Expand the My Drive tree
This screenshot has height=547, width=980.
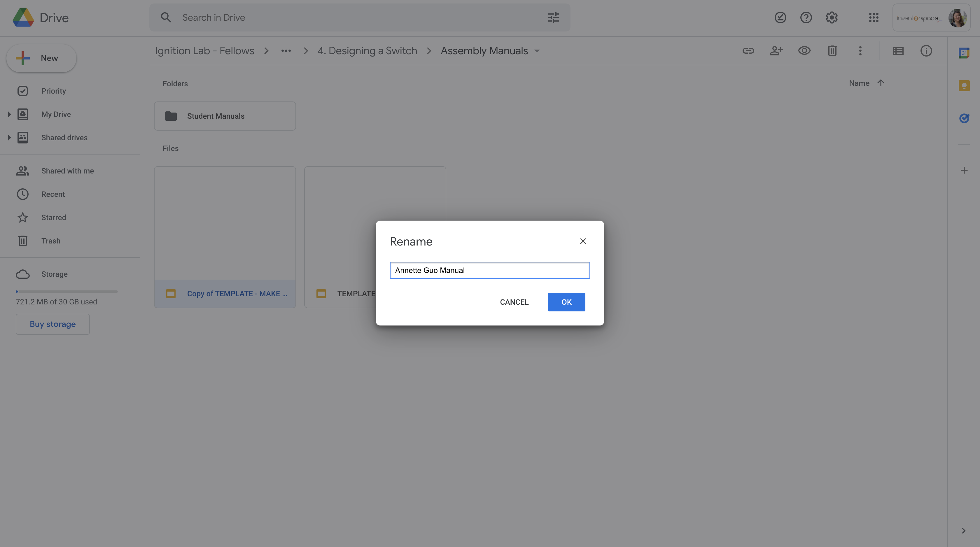pyautogui.click(x=9, y=114)
